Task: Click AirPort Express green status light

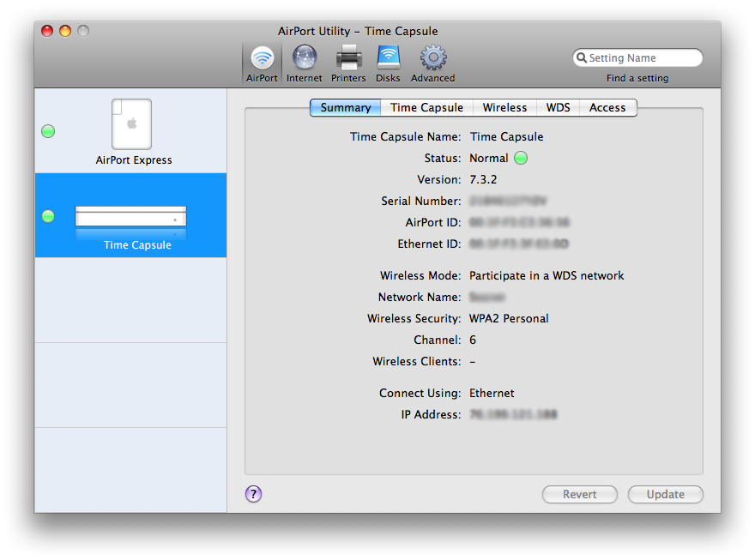Action: (x=48, y=131)
